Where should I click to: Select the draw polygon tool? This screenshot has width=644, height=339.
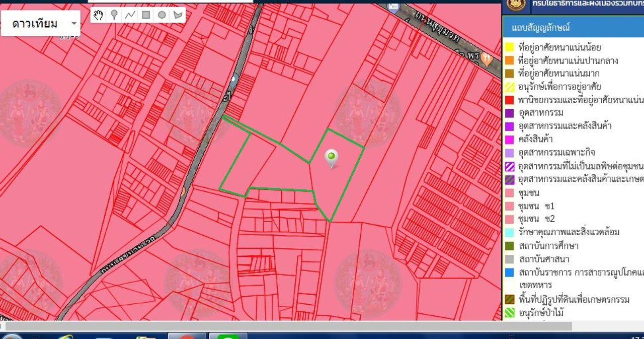coord(178,15)
